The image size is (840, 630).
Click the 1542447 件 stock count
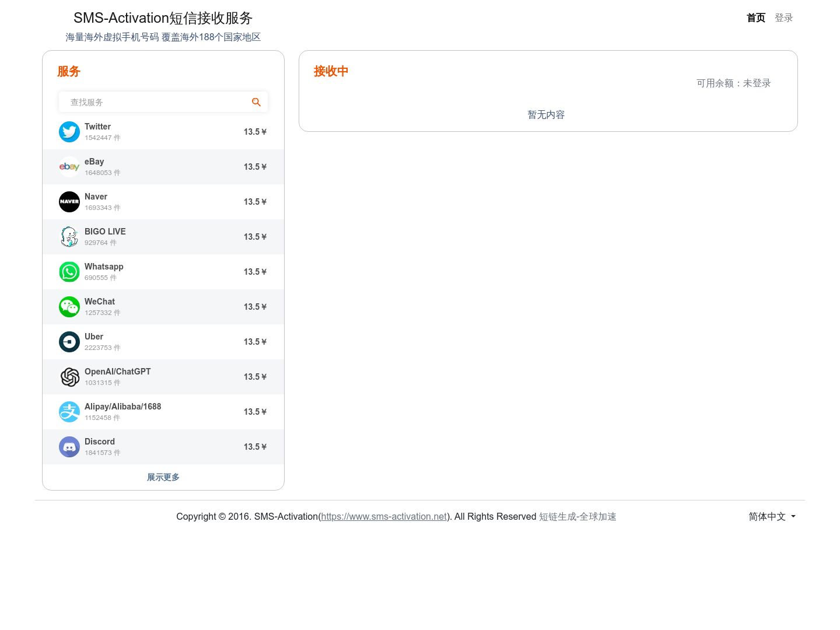103,138
